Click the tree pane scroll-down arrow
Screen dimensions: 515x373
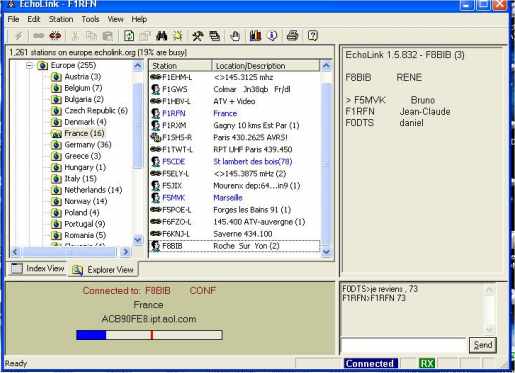[138, 239]
